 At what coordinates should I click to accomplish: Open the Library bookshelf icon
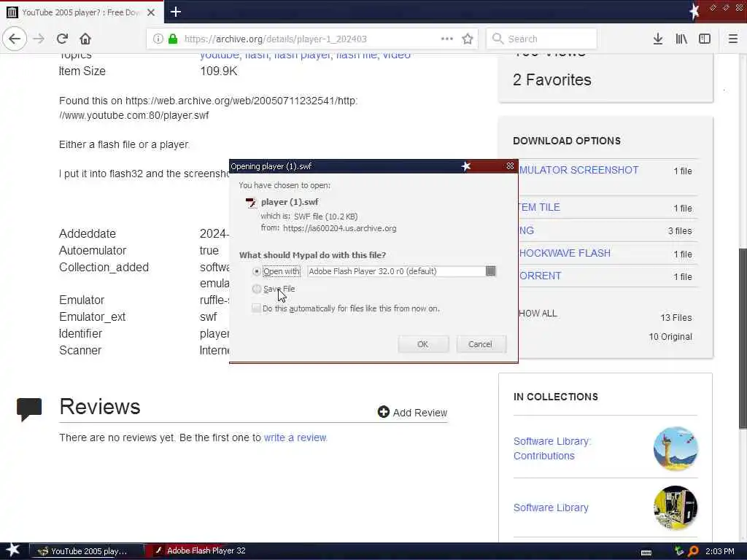pyautogui.click(x=681, y=39)
